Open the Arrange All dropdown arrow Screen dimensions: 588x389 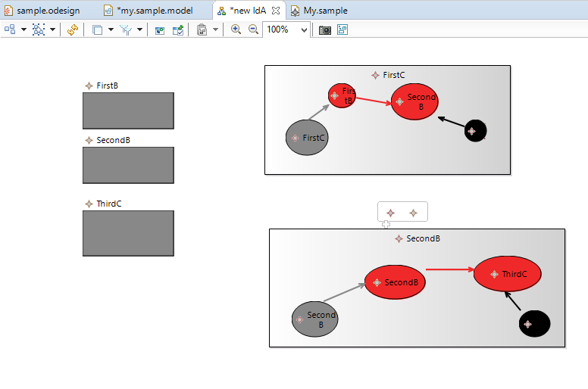point(23,30)
